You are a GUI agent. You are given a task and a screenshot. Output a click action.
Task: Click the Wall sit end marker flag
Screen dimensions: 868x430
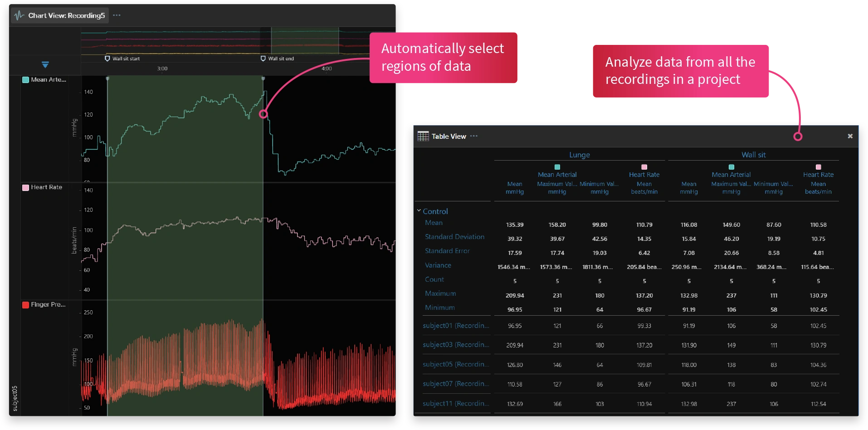pyautogui.click(x=263, y=59)
